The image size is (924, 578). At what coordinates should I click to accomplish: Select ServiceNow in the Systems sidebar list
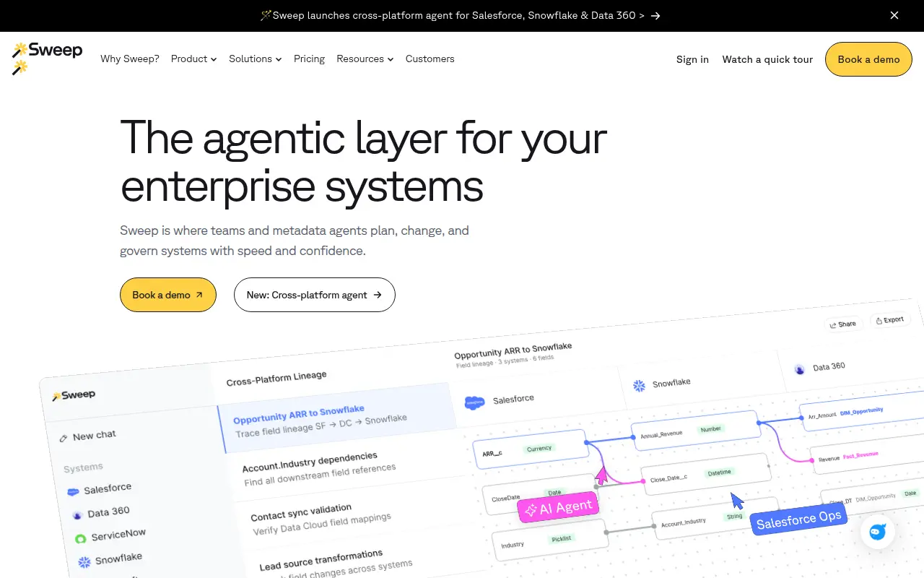(110, 535)
